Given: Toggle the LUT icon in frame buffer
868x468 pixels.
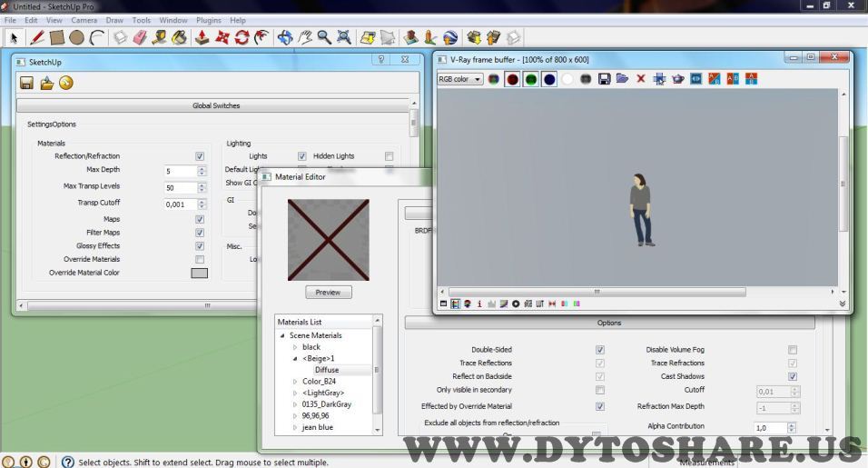Looking at the screenshot, I should (539, 304).
